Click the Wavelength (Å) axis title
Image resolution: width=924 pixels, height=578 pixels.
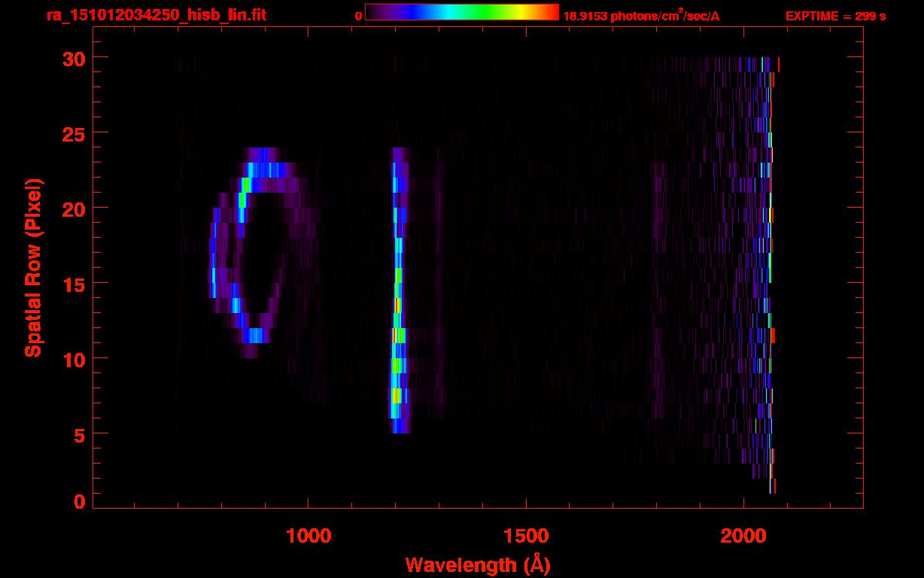point(478,564)
